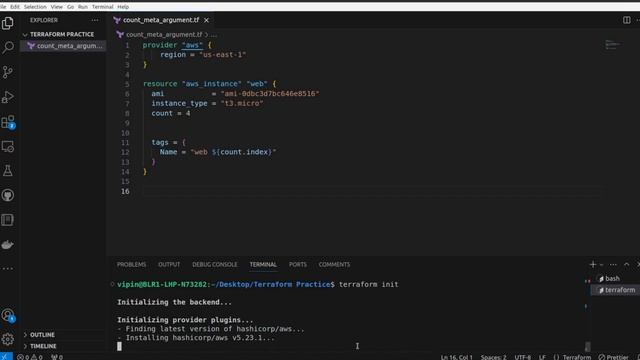The width and height of the screenshot is (640, 360).
Task: Split the editor right
Action: [627, 20]
